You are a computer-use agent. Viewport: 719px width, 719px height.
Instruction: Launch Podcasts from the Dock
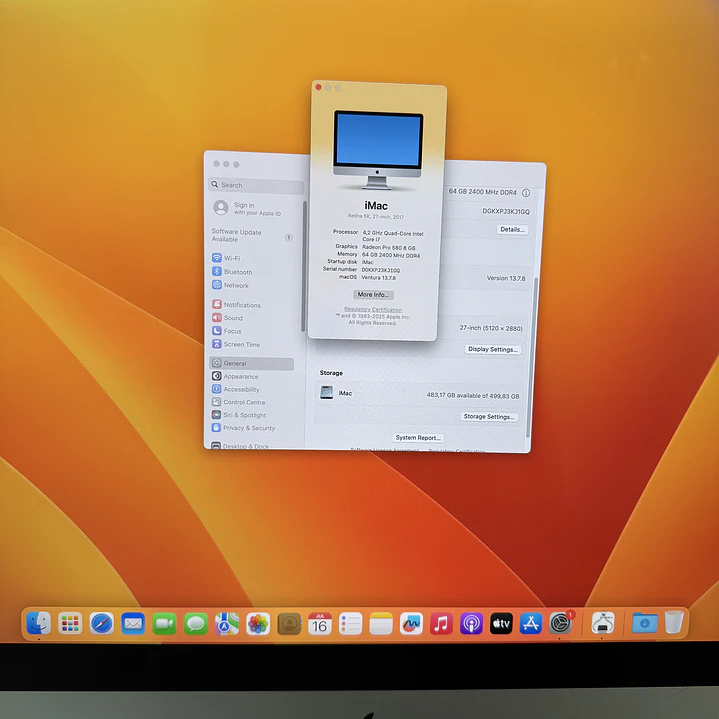[x=471, y=624]
